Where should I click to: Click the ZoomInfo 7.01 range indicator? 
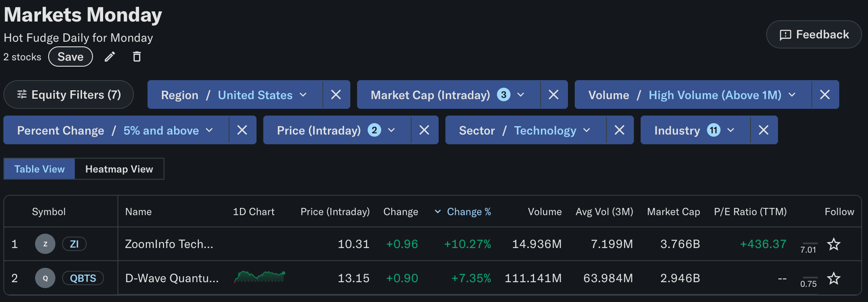(809, 247)
